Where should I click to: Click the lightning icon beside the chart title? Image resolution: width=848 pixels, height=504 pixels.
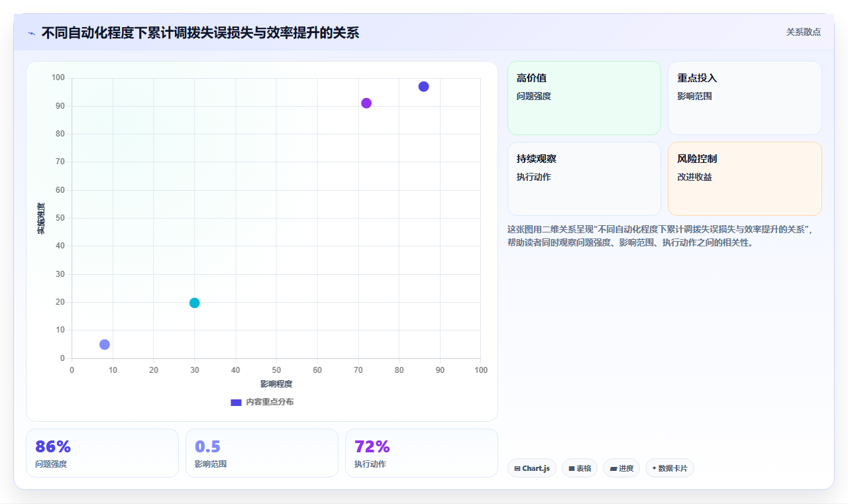(31, 32)
